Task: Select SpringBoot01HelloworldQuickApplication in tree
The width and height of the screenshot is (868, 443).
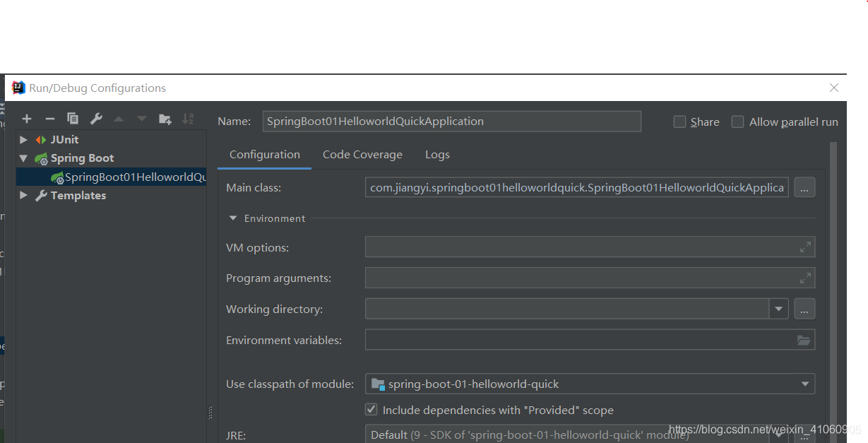Action: [x=112, y=177]
